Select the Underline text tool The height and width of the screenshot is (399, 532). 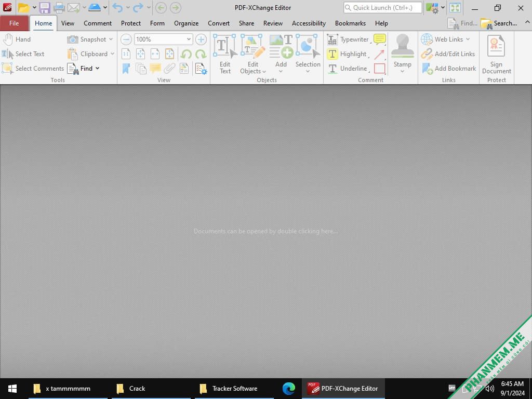tap(347, 69)
